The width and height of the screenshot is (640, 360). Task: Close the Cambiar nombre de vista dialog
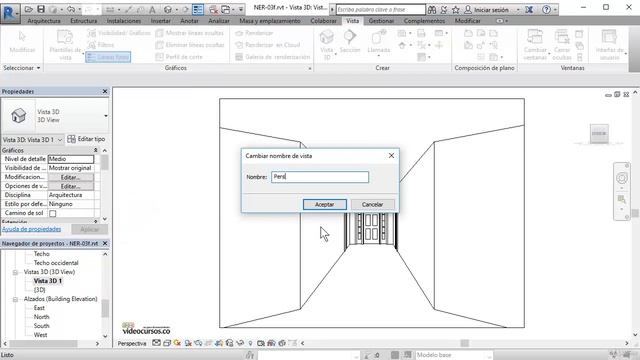(391, 156)
